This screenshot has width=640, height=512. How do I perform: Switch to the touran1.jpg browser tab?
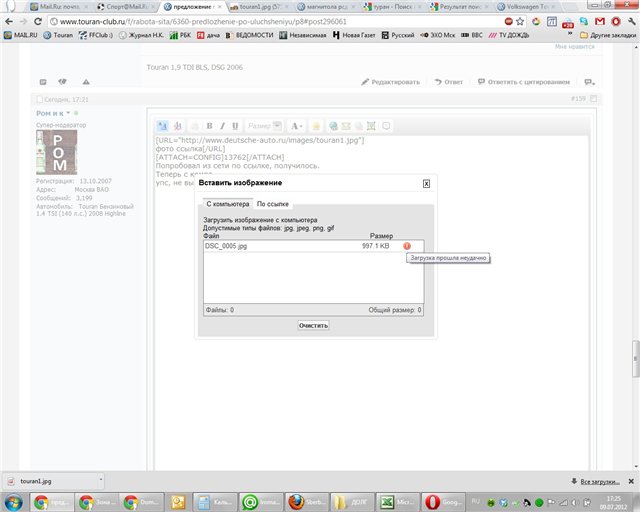pyautogui.click(x=259, y=7)
